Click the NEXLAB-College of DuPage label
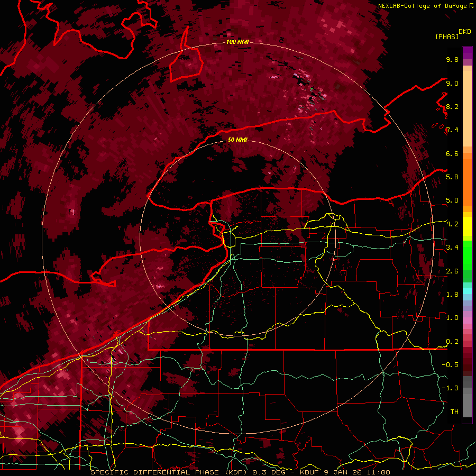The width and height of the screenshot is (476, 476). pyautogui.click(x=422, y=6)
